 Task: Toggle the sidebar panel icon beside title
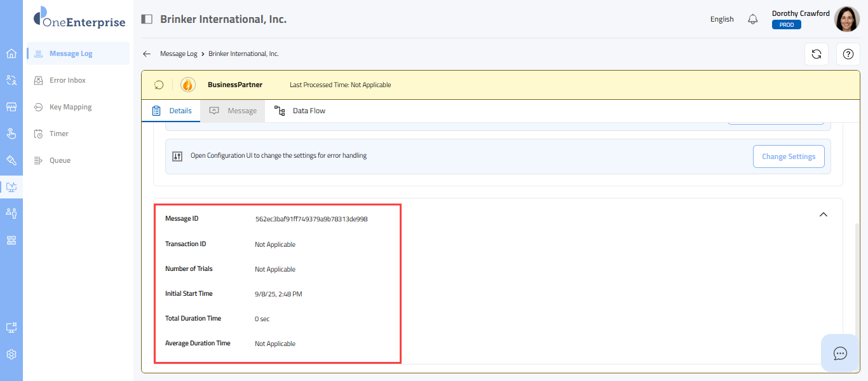pyautogui.click(x=147, y=19)
